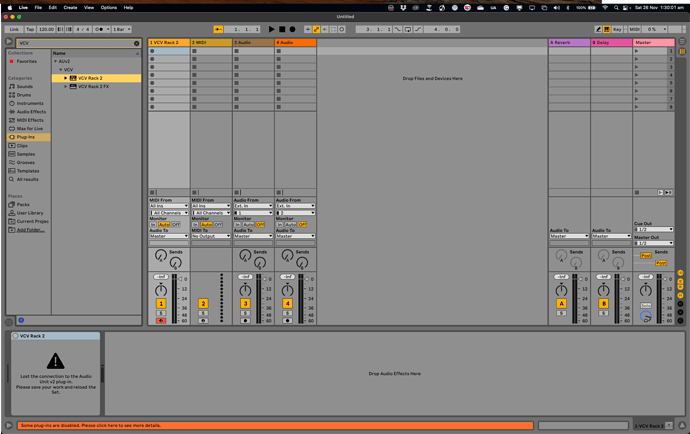Click the Session Record circle button

[x=342, y=29]
